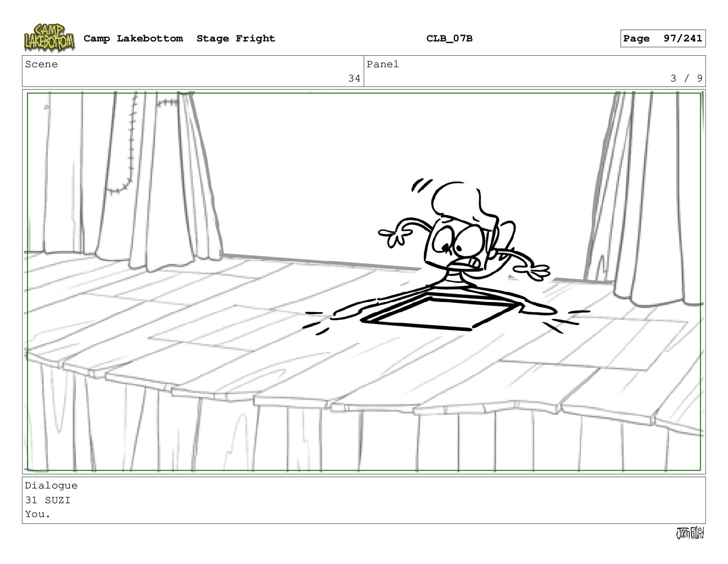Click the 'CLB_07B' episode code
Viewport: 728px width, 564px height.
(449, 39)
